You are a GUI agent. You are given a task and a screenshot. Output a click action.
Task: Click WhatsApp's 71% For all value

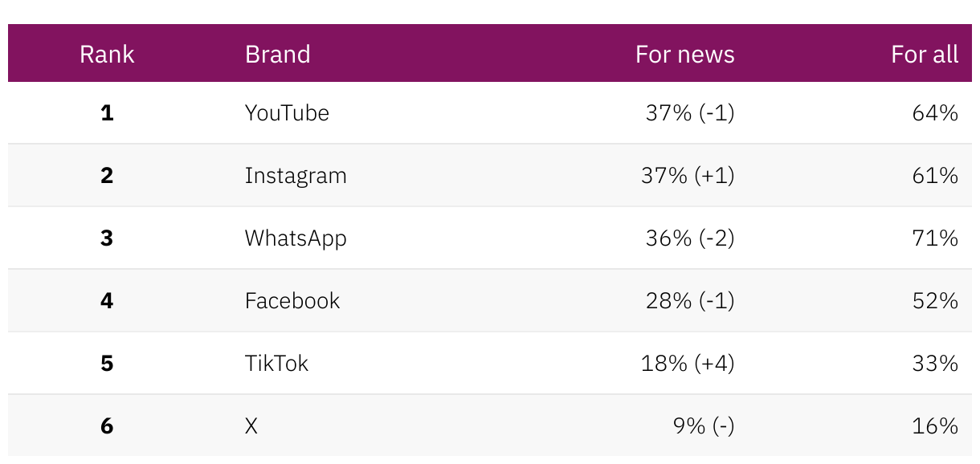click(x=935, y=238)
